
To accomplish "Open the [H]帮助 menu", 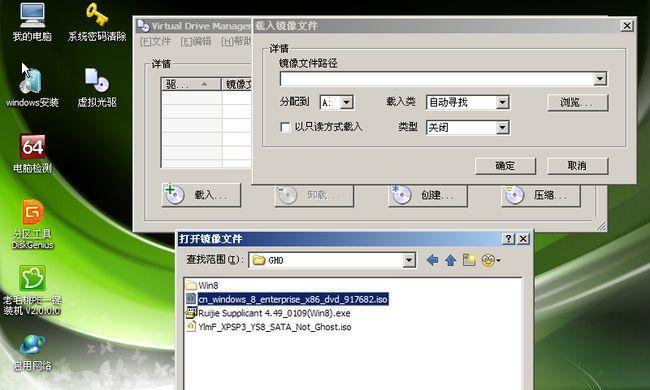I will (237, 41).
